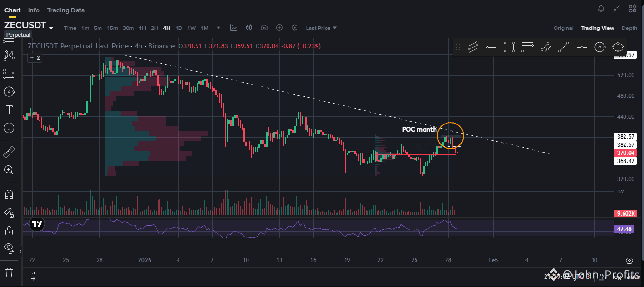This screenshot has width=644, height=287.
Task: Switch to 1M monthly timeframe
Action: coord(204,28)
